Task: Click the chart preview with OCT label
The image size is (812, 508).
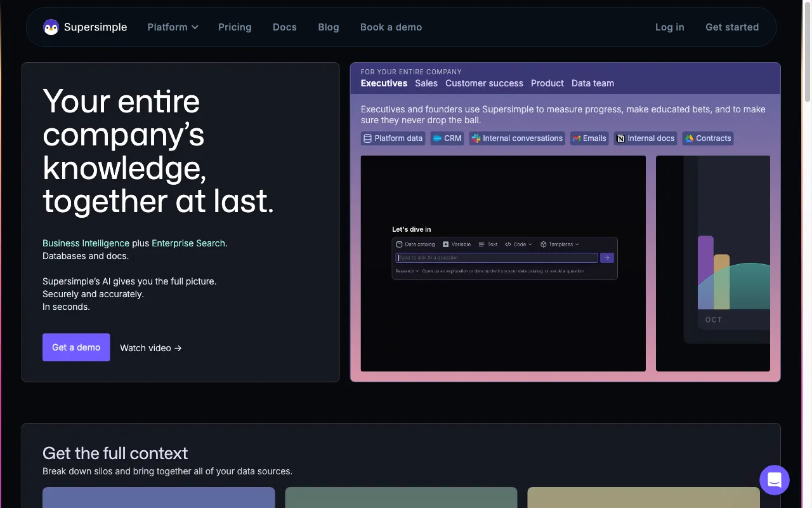Action: coord(713,264)
